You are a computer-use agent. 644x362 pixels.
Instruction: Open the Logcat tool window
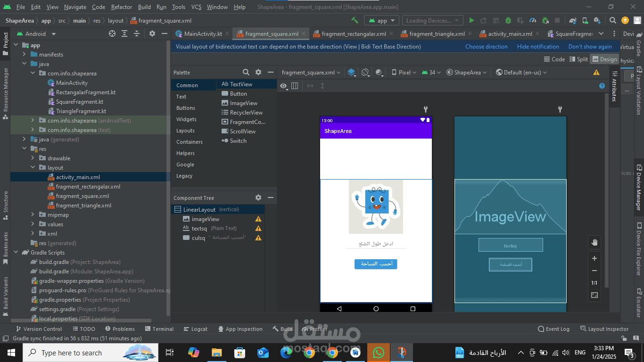195,329
